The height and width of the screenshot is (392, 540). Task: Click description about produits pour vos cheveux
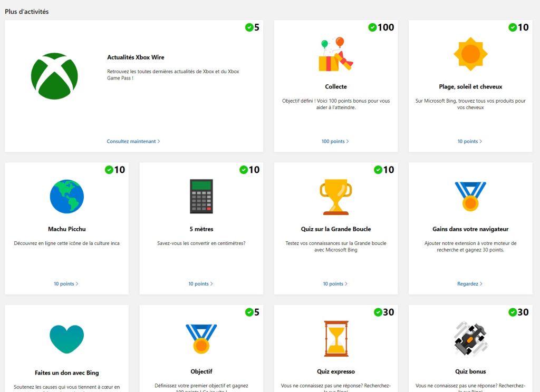pyautogui.click(x=470, y=104)
